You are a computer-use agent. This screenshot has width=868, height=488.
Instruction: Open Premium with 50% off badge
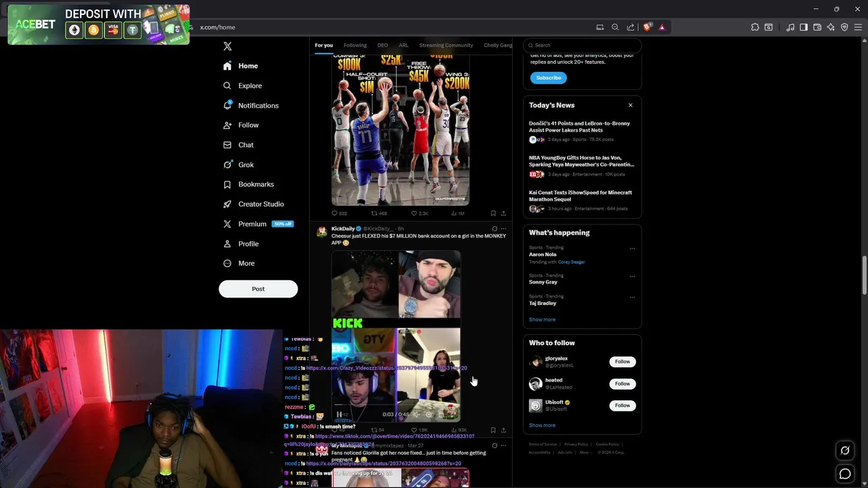[258, 224]
